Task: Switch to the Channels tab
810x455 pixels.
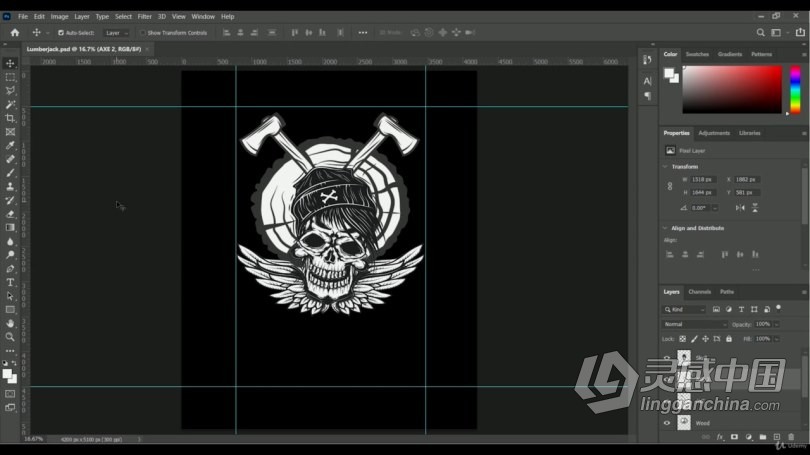Action: [699, 292]
